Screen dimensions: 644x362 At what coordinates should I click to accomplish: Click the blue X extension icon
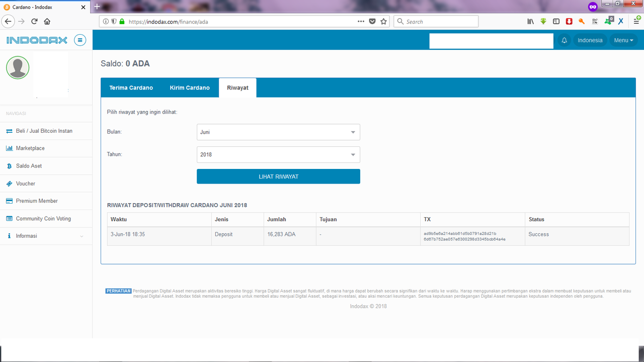(x=621, y=22)
